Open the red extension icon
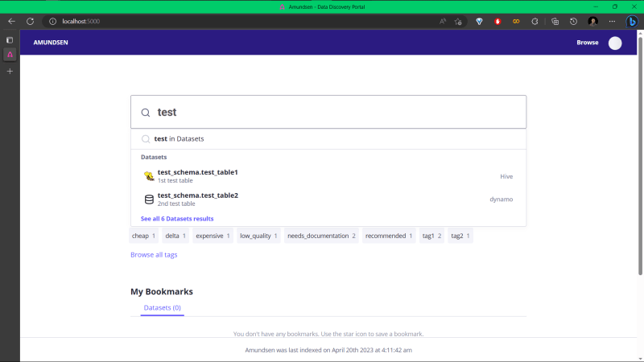This screenshot has width=644, height=362. coord(497,22)
